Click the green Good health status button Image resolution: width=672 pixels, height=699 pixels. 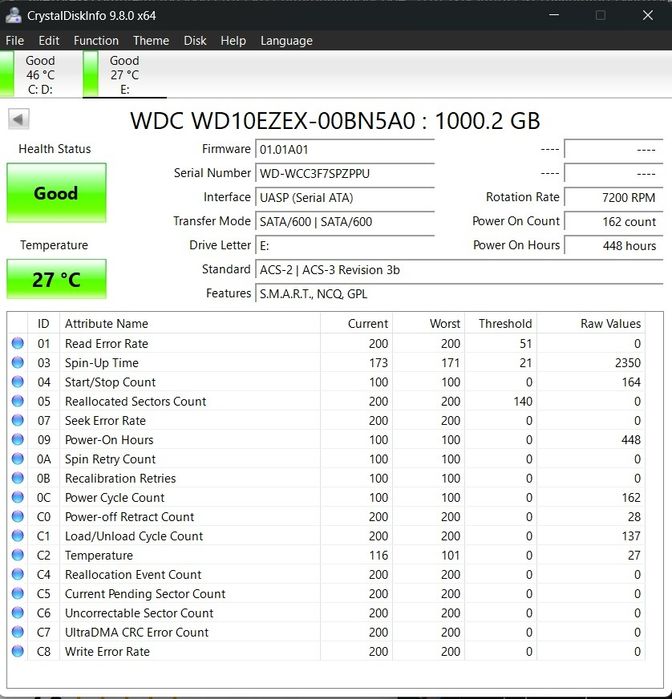click(56, 193)
